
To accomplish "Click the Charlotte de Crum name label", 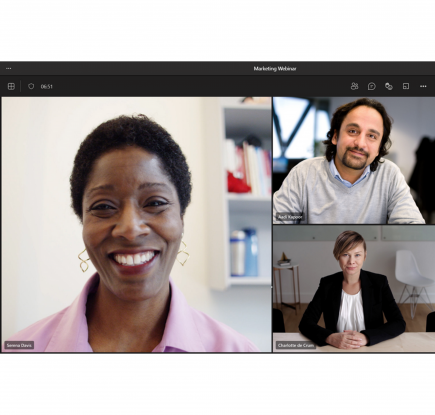I will click(296, 345).
